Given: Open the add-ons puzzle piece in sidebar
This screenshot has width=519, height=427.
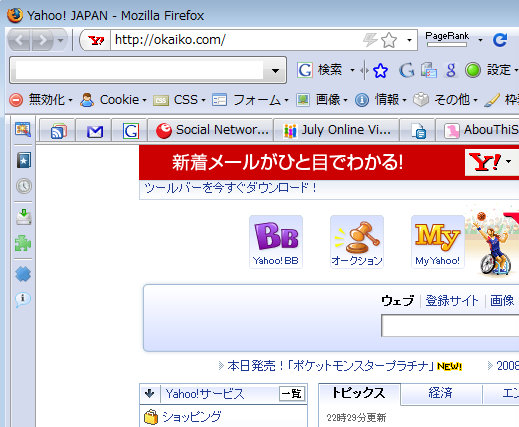Looking at the screenshot, I should (23, 243).
